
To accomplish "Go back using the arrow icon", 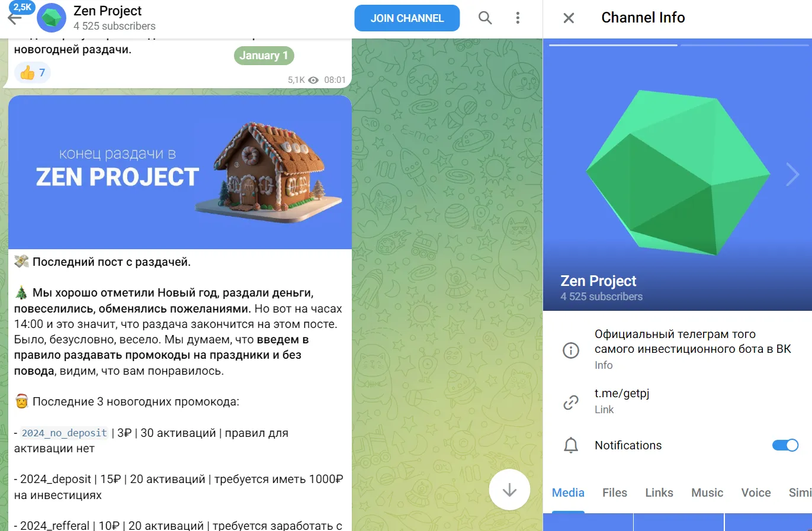I will pos(14,18).
